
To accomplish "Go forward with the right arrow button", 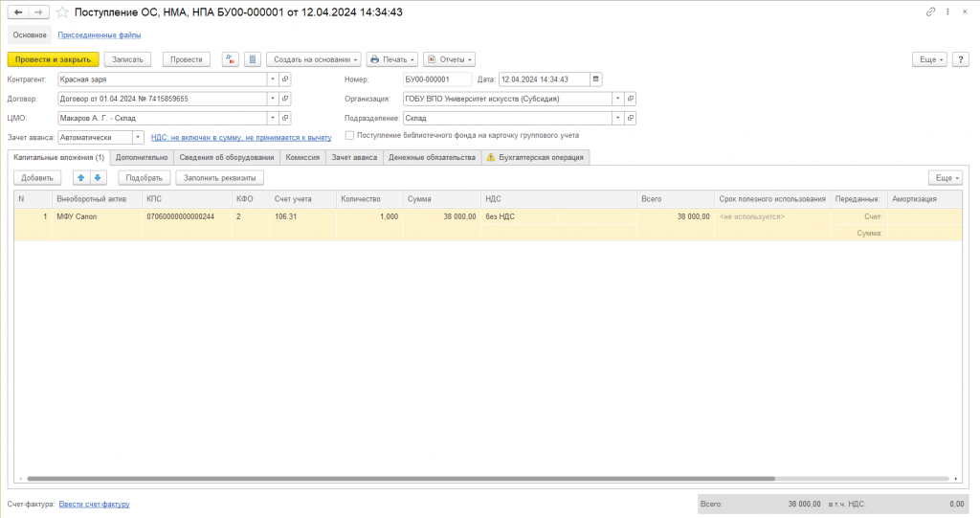I will click(38, 11).
